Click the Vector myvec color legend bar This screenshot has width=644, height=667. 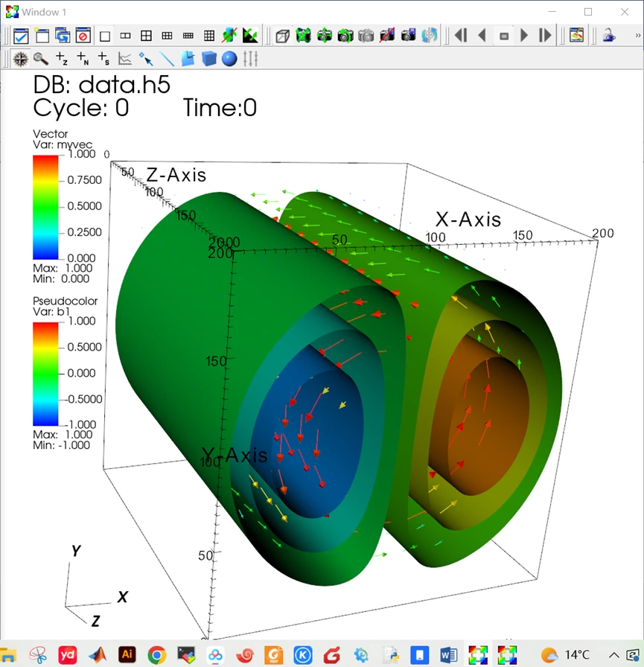click(45, 207)
